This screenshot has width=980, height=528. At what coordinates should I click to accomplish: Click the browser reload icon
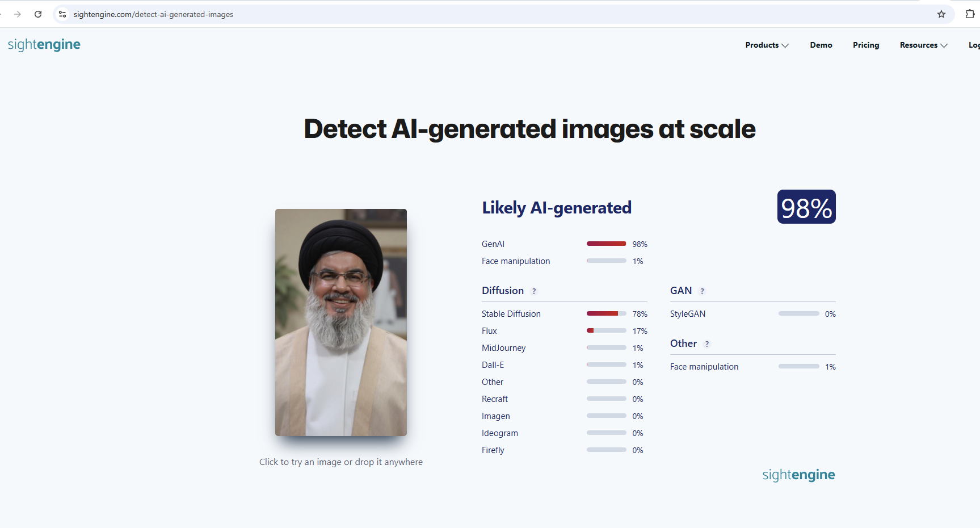click(x=38, y=14)
